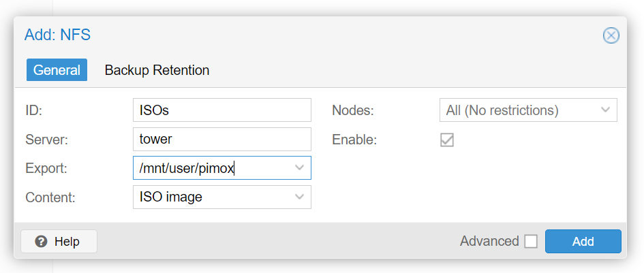Expand the Nodes dropdown arrow
644x273 pixels.
605,110
